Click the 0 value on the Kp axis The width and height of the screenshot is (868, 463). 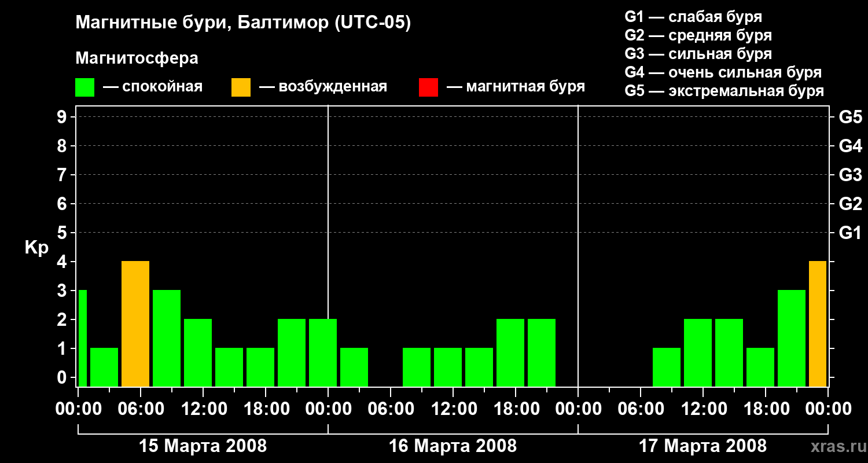[x=62, y=377]
